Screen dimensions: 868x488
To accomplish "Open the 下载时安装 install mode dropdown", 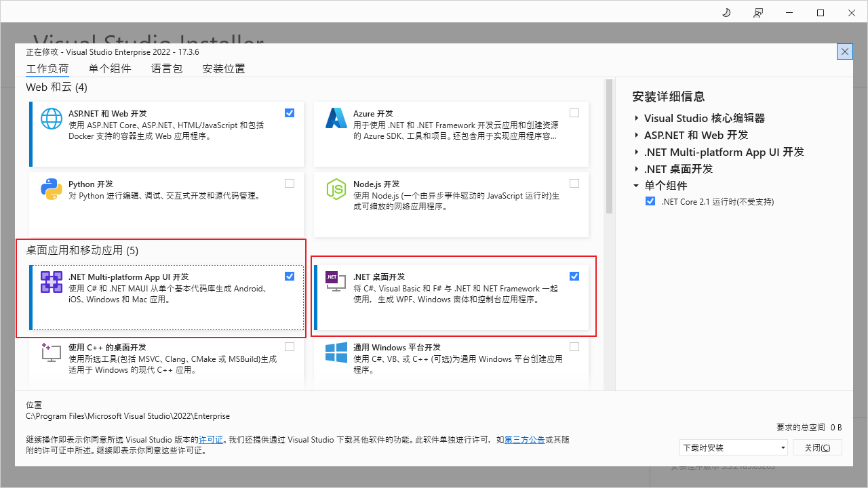I will click(734, 447).
